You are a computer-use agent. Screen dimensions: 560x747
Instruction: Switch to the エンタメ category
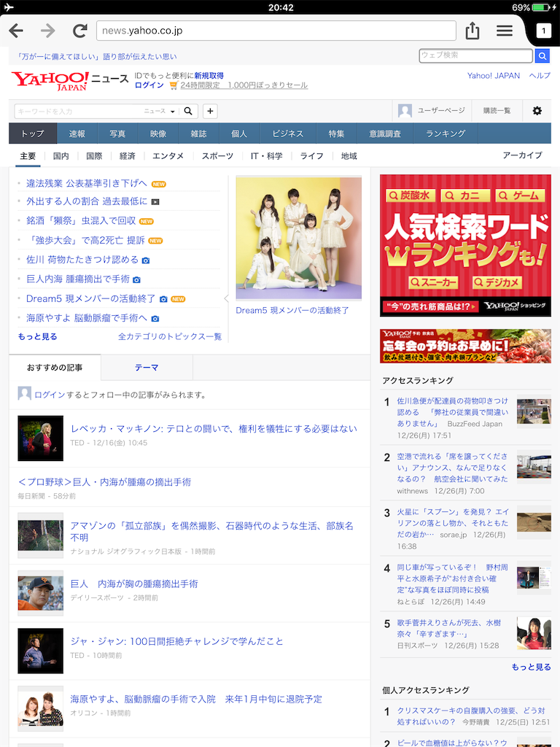168,156
